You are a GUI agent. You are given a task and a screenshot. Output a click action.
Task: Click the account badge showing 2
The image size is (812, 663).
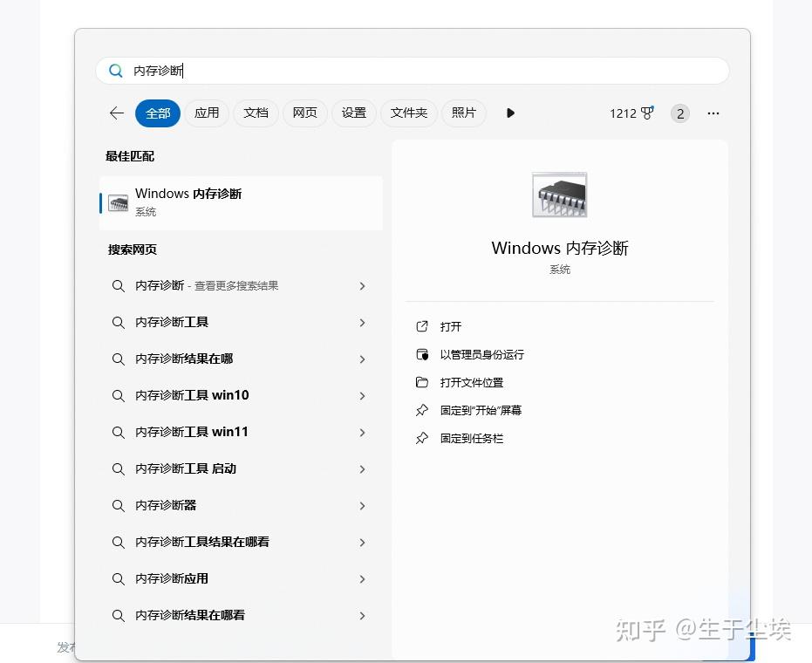click(680, 113)
